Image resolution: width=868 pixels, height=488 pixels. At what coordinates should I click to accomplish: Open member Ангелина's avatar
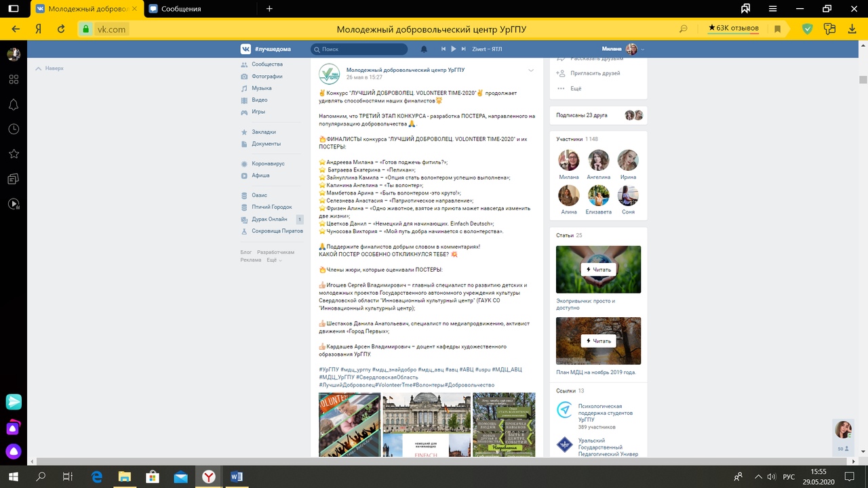(599, 160)
